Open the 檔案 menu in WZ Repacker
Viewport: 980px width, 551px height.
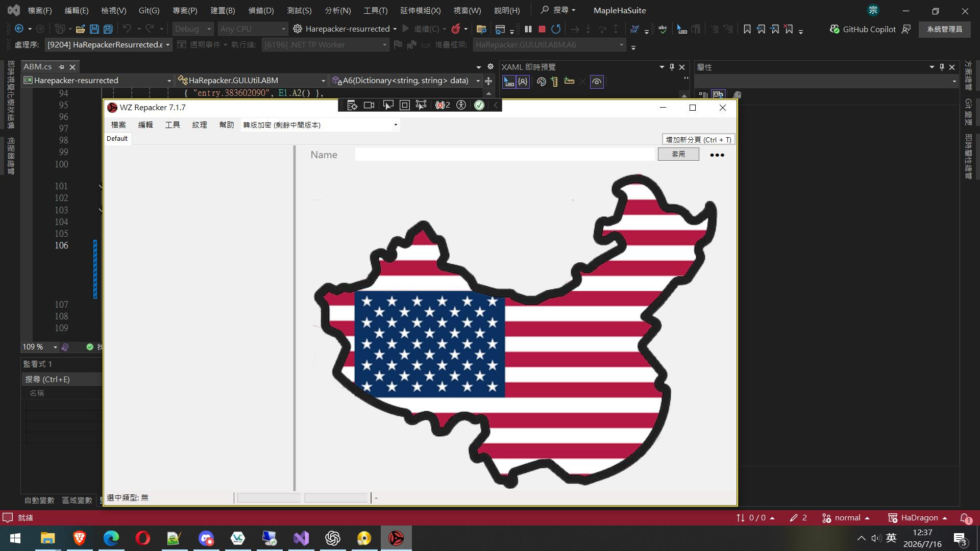coord(118,125)
